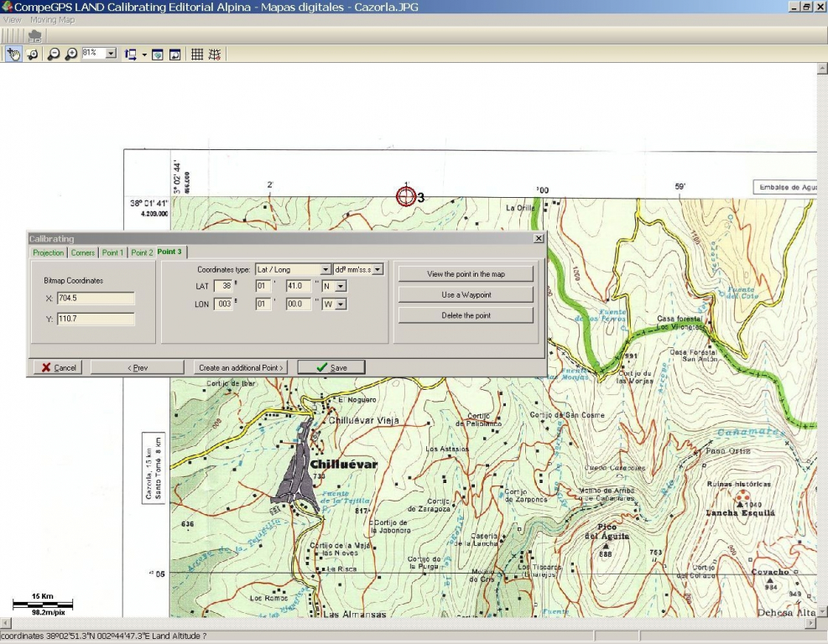Click the Lancha Esquilá map label
828x644 pixels.
[x=741, y=512]
